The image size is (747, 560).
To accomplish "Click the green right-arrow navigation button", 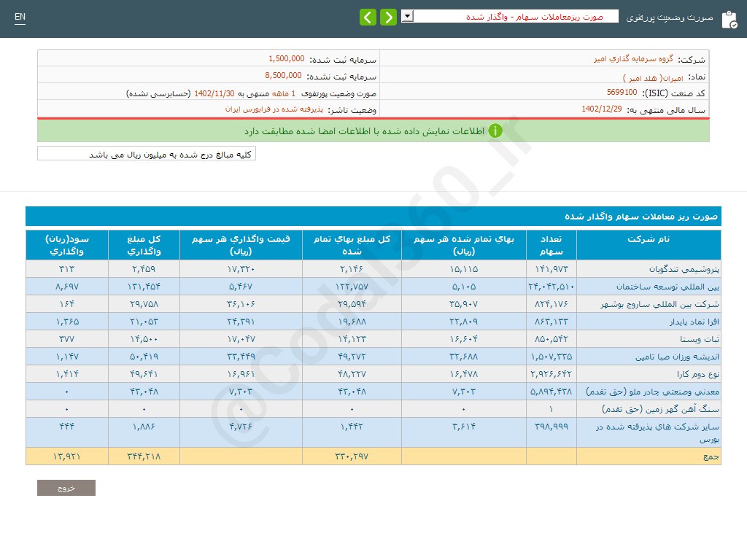I will click(388, 17).
